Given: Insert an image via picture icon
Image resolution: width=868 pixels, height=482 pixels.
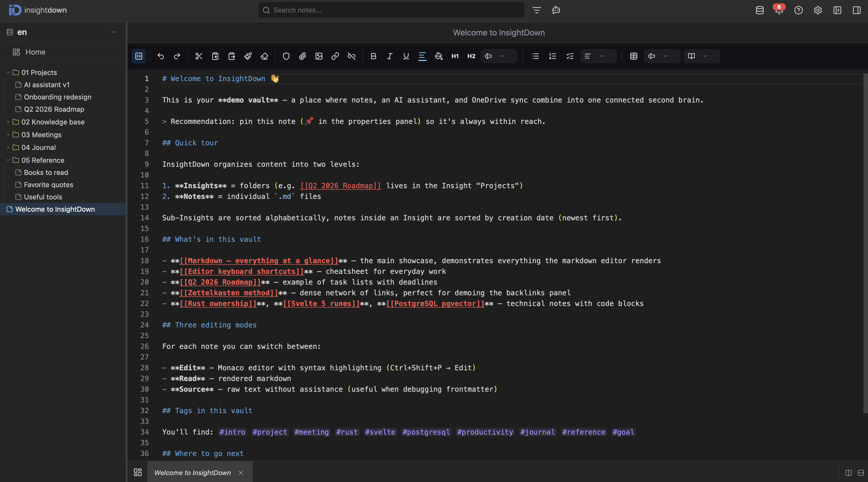Looking at the screenshot, I should pos(319,56).
